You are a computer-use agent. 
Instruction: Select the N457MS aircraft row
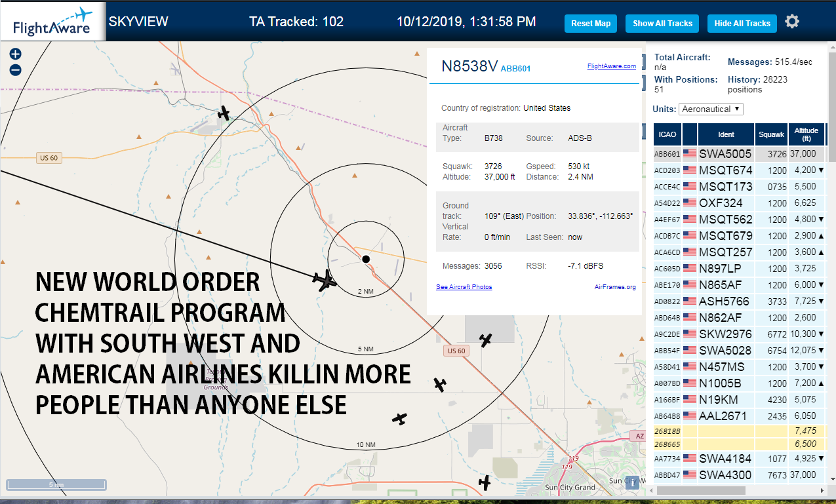click(x=739, y=366)
